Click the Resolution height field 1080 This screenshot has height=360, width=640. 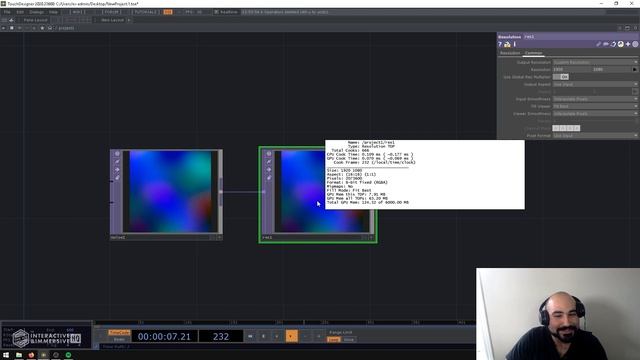[x=611, y=69]
